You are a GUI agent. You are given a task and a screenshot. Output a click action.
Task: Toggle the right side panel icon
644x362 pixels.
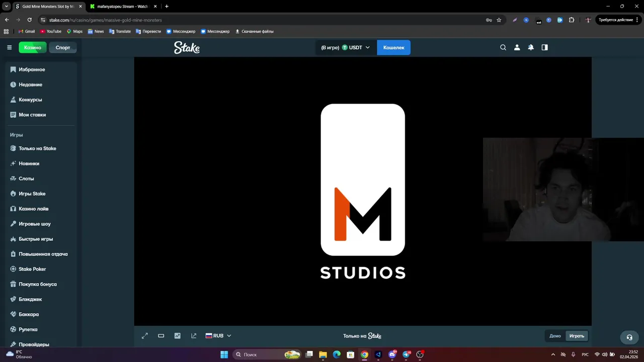click(x=544, y=47)
